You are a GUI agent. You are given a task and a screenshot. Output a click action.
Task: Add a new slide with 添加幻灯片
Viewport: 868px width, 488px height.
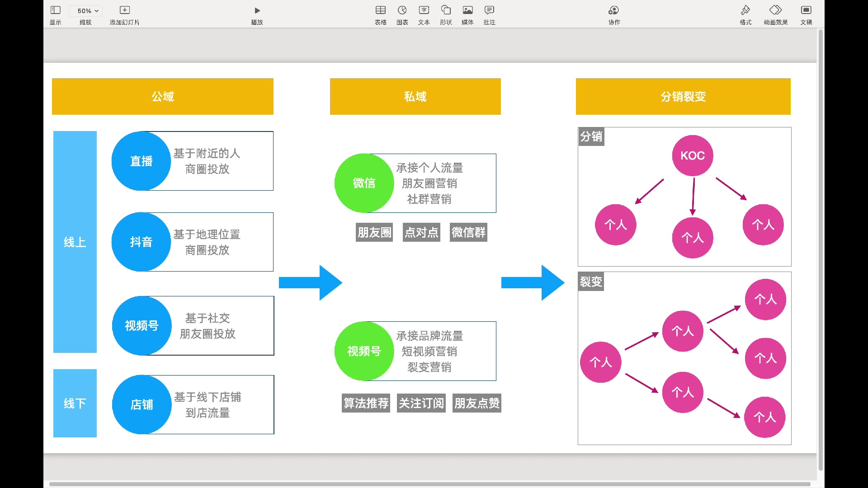[125, 10]
